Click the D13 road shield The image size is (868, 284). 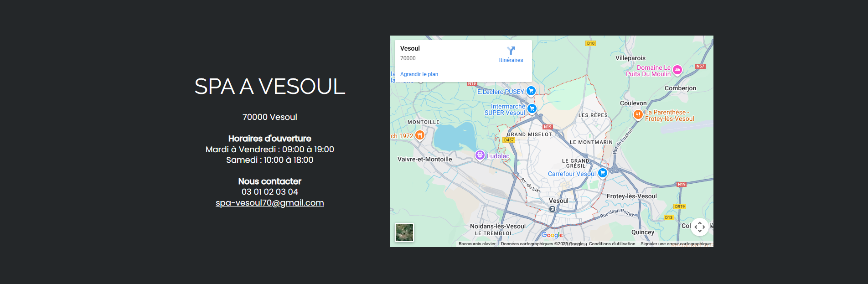669,217
